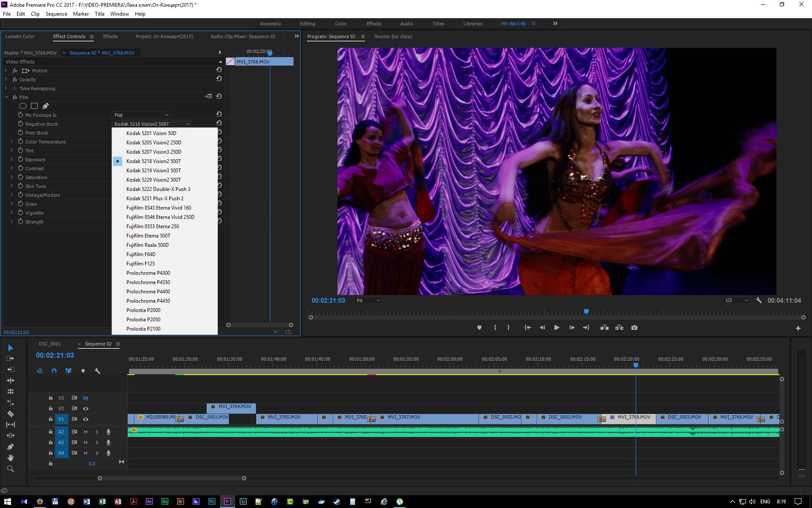The image size is (812, 508).
Task: Toggle Snap magnet in timeline
Action: pyautogui.click(x=54, y=371)
